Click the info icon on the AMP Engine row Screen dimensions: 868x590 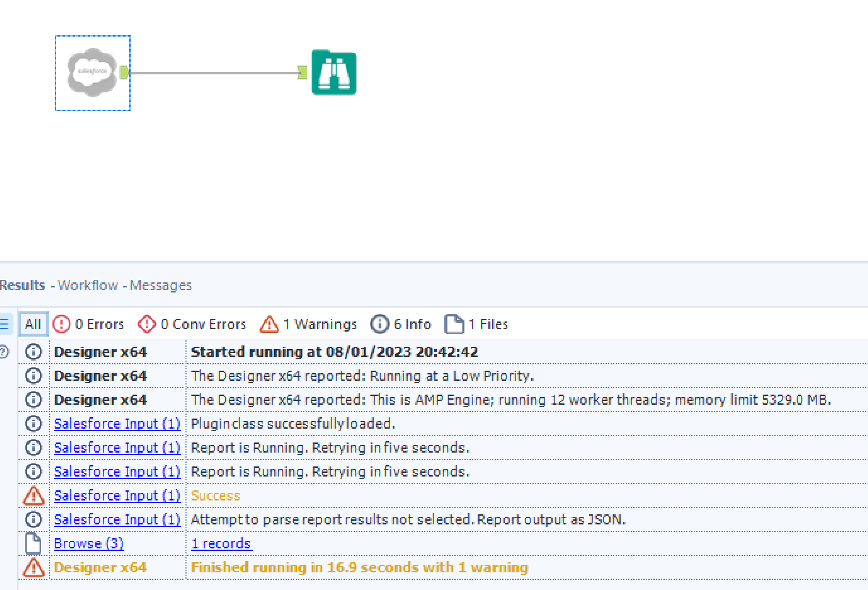pyautogui.click(x=33, y=399)
